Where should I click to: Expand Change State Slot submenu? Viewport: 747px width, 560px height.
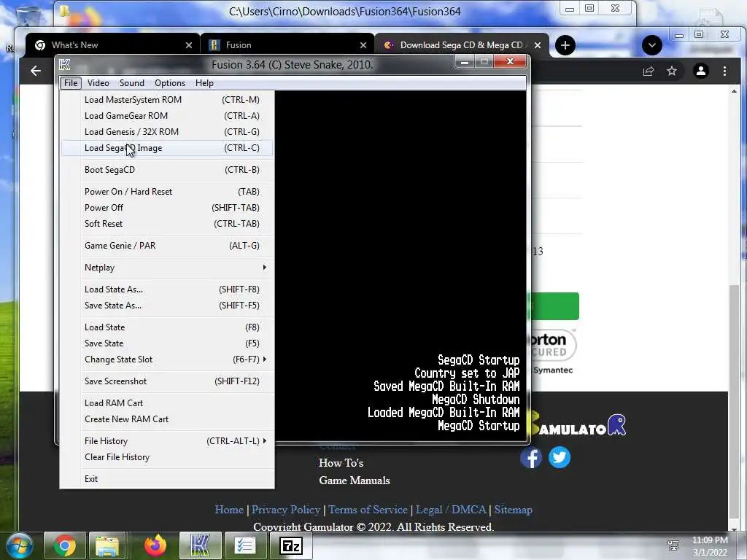pos(167,359)
